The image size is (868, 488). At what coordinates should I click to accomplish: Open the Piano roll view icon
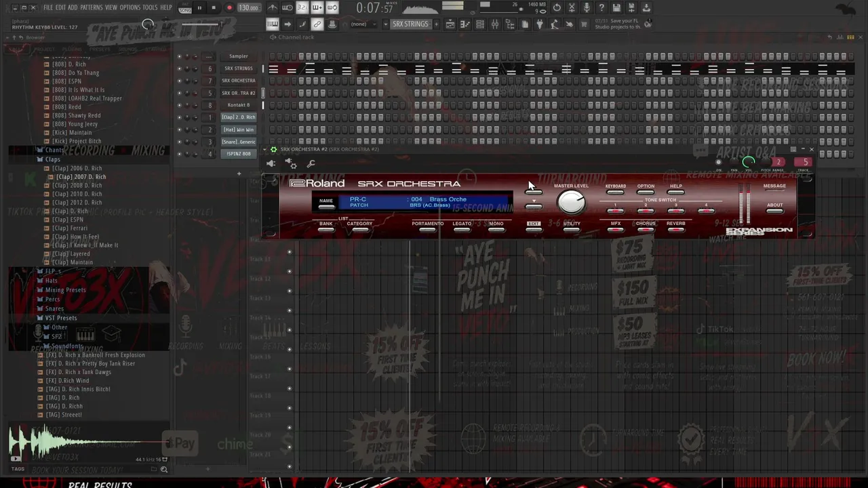coord(465,24)
